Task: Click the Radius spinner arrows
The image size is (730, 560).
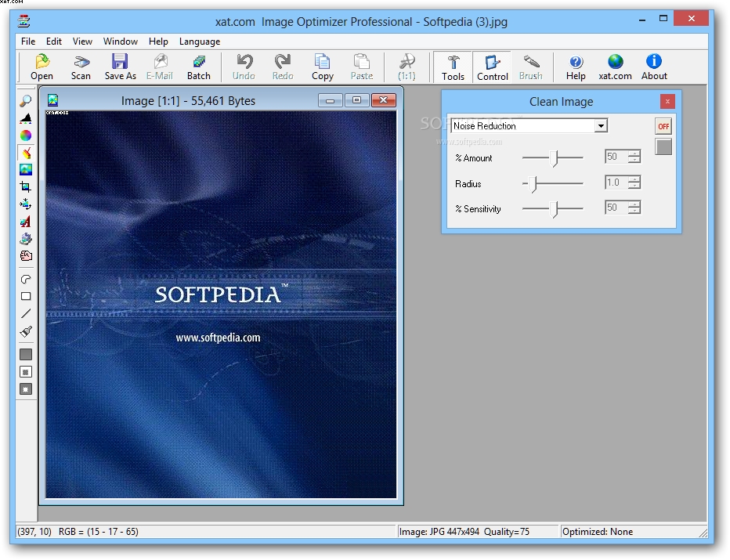Action: click(634, 182)
